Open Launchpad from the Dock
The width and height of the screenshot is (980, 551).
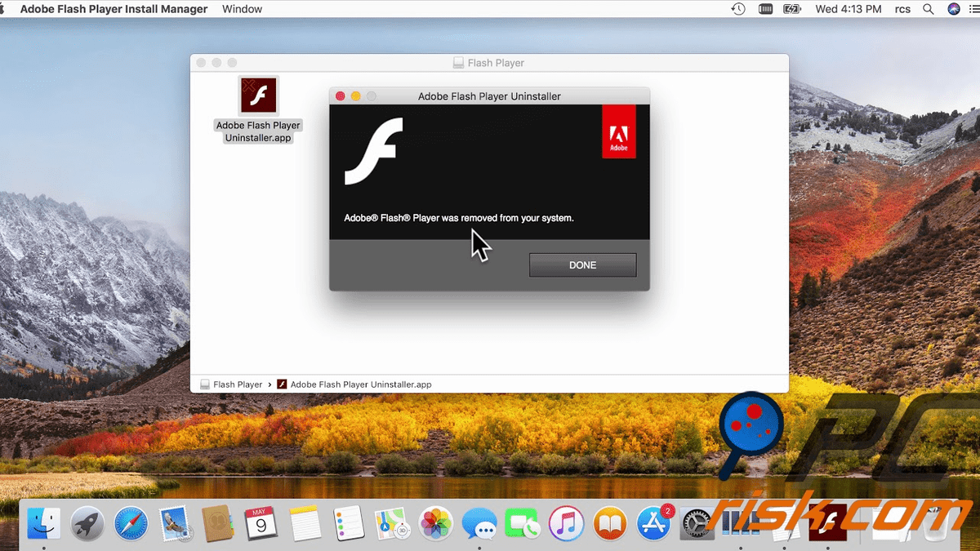tap(87, 523)
